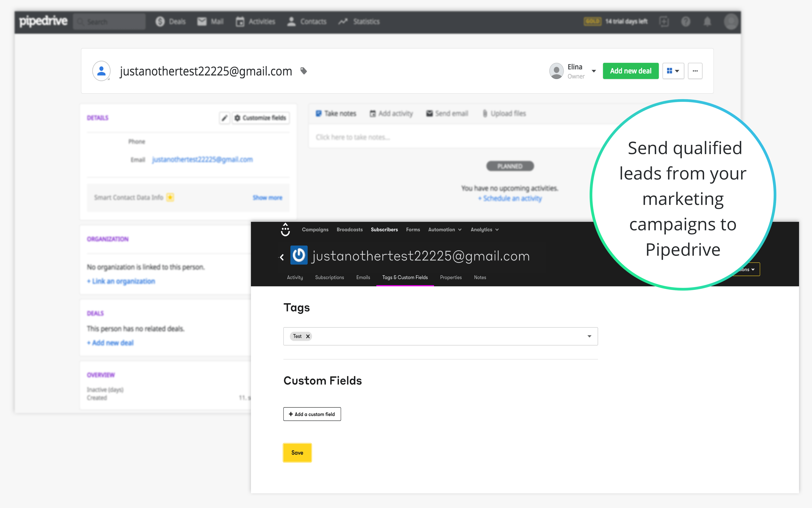Click the PLANNED status pill
The width and height of the screenshot is (812, 508).
tap(510, 166)
